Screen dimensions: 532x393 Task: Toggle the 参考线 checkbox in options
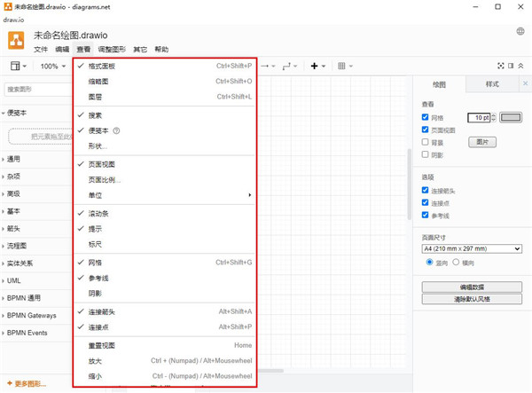point(425,215)
